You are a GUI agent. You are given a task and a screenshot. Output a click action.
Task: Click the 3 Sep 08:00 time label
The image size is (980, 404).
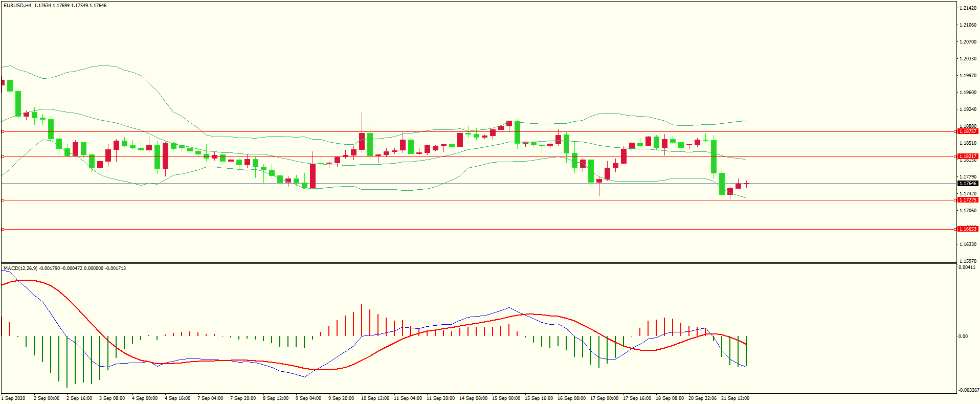(112, 398)
